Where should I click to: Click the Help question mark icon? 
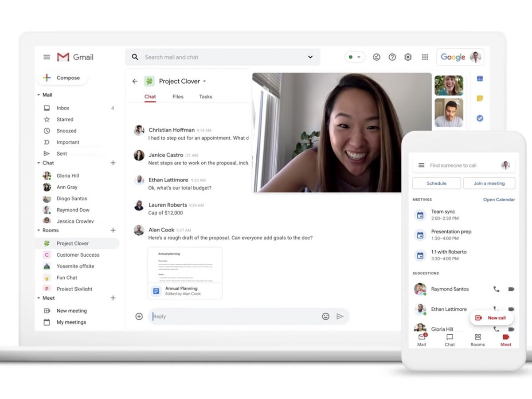(392, 57)
